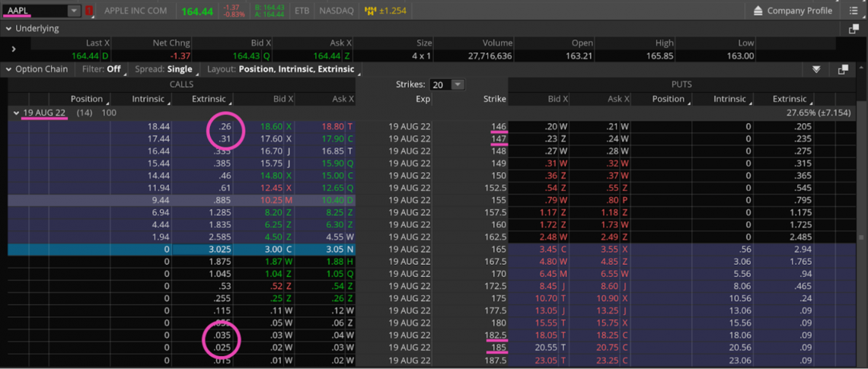The width and height of the screenshot is (868, 369).
Task: Click the yellow market maker move icon
Action: click(371, 11)
